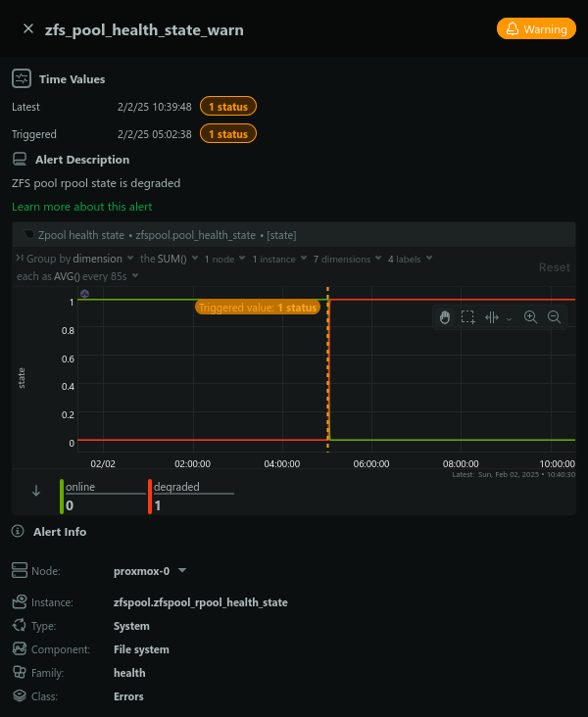Click the Zpool health state chart title icon
The width and height of the screenshot is (588, 717).
[28, 234]
